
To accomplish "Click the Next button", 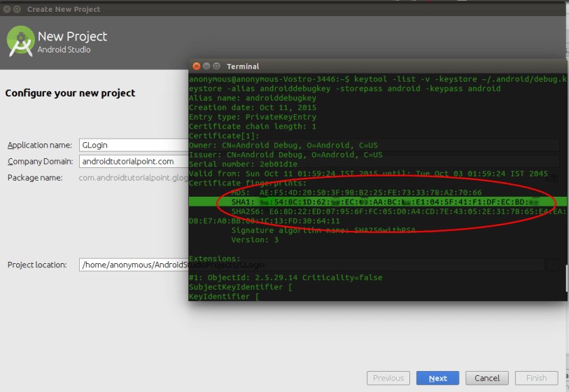I will tap(437, 378).
